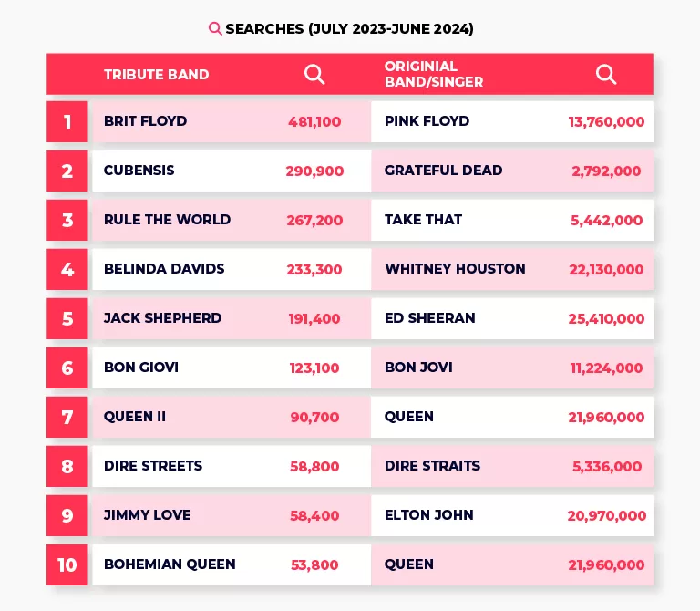
Task: Select the Original Band/Singer column header
Action: (x=434, y=75)
